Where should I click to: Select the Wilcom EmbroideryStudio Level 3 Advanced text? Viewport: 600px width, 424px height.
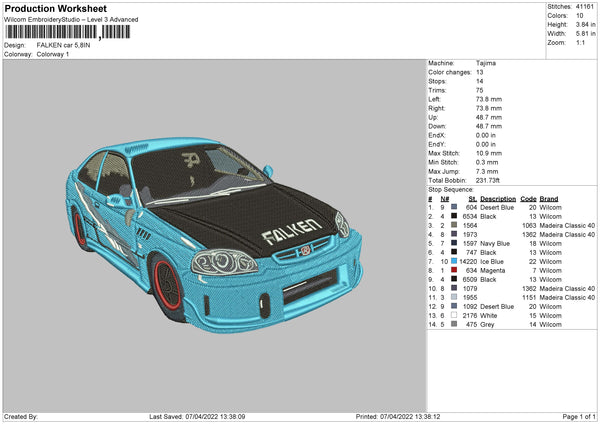point(71,20)
